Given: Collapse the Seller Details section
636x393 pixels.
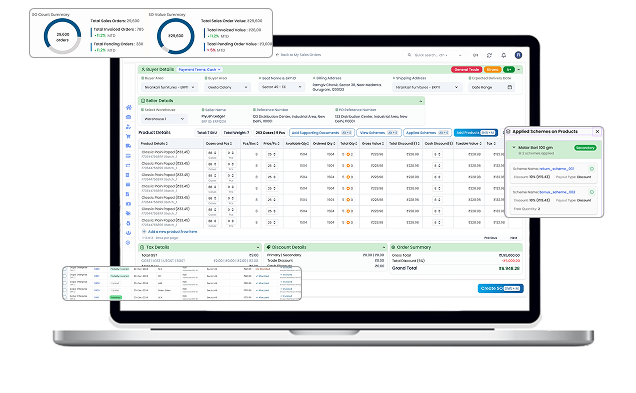Looking at the screenshot, I should [421, 101].
